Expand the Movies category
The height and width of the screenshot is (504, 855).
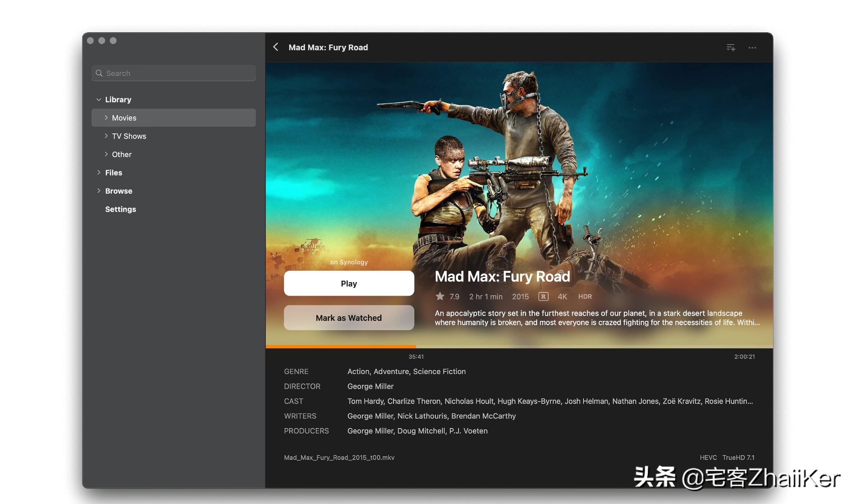106,118
